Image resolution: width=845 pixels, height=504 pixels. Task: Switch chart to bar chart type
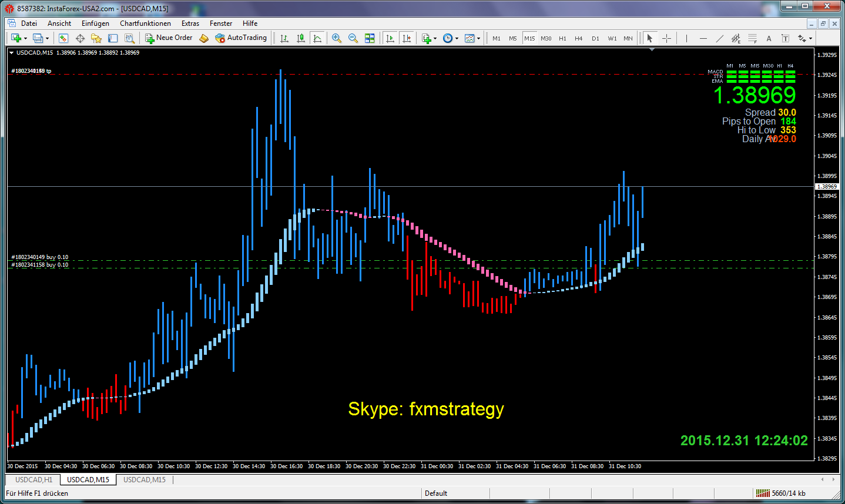click(284, 38)
